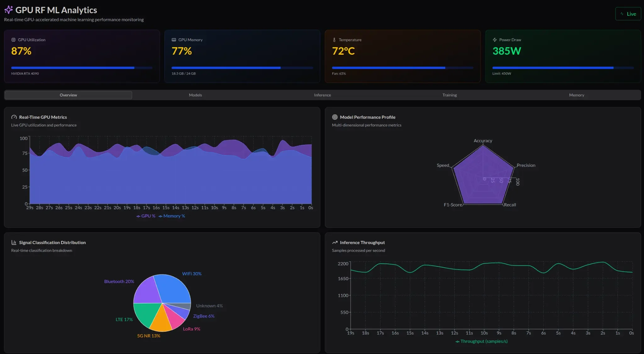The image size is (644, 354).
Task: Click the Temperature thermometer icon
Action: (334, 40)
